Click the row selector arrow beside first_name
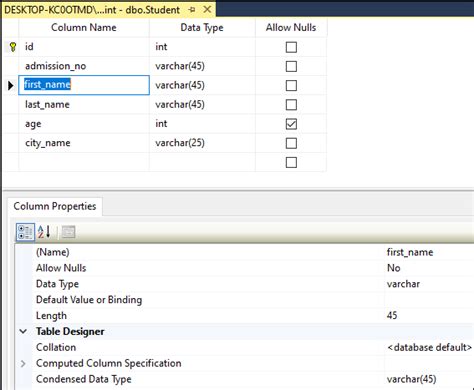The height and width of the screenshot is (390, 474). tap(11, 86)
